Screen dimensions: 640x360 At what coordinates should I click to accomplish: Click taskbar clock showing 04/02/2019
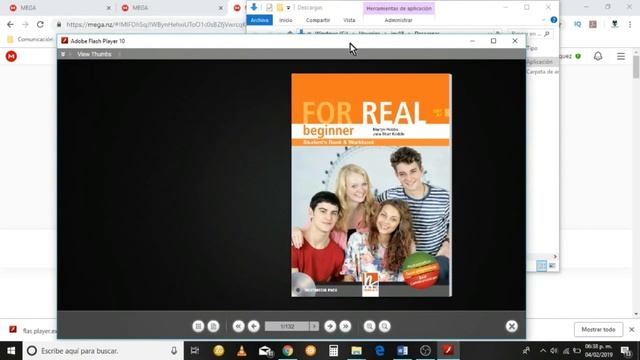598,351
